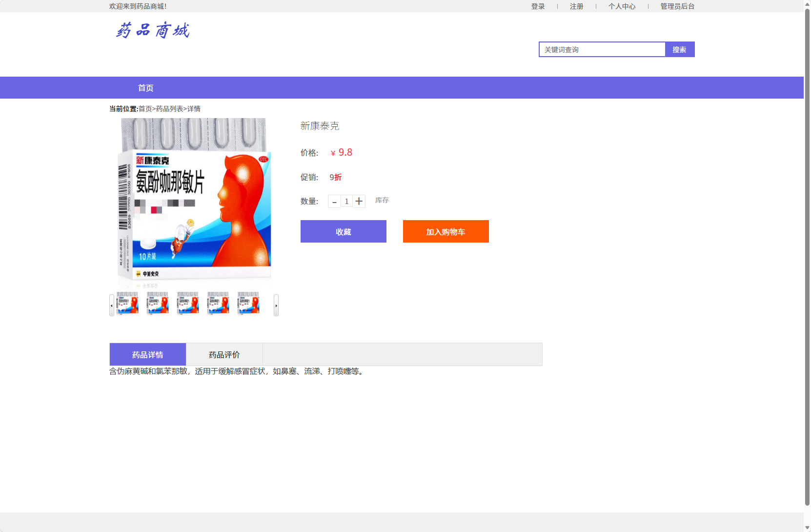Click 加入购物车 to add to cart
The width and height of the screenshot is (811, 532).
click(445, 231)
